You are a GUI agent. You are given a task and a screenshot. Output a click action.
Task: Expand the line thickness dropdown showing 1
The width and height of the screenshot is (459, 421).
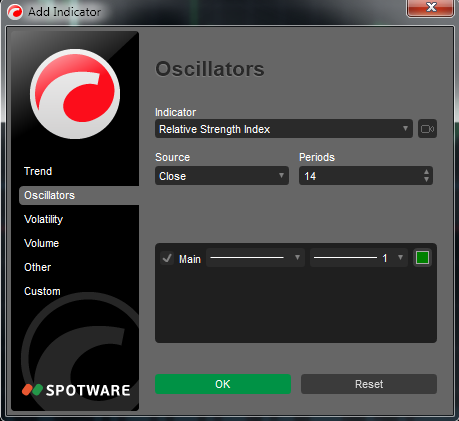pos(359,258)
